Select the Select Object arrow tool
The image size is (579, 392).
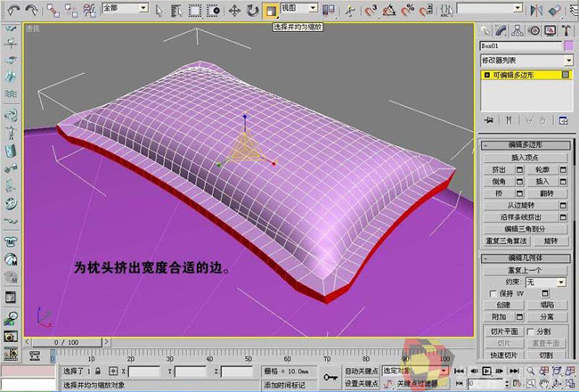coord(159,11)
